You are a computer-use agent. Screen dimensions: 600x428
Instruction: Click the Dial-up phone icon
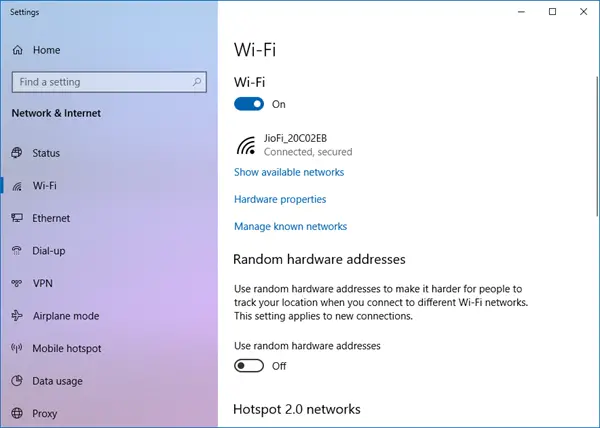17,251
